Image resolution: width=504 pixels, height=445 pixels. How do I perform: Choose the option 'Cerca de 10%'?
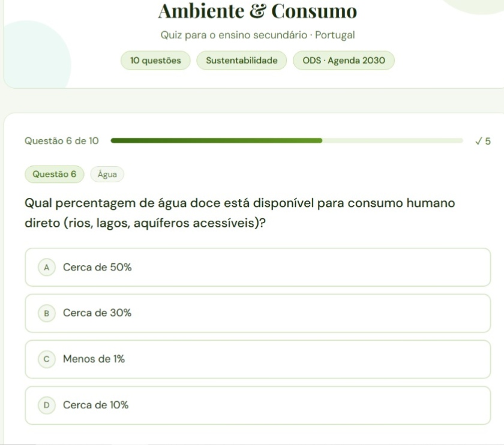(258, 405)
